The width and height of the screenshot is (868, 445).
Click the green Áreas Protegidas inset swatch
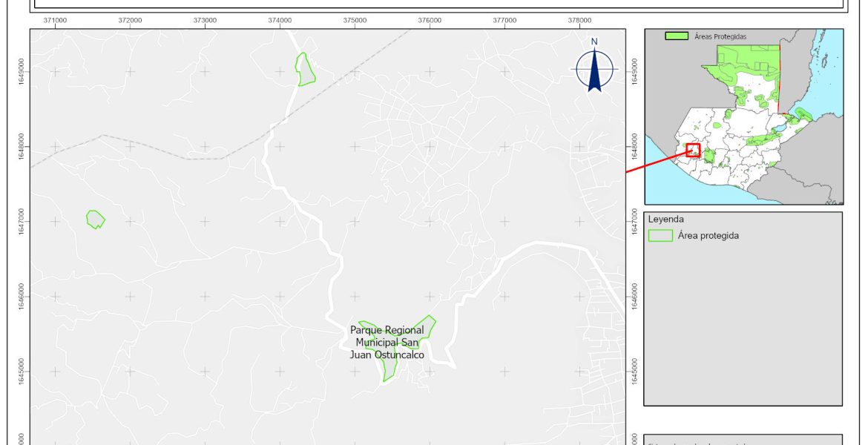click(675, 36)
